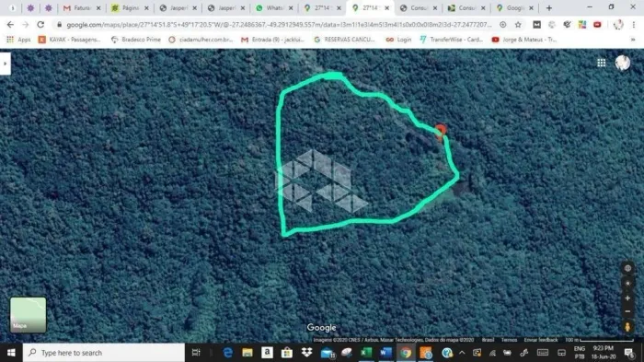Viewport: 644px width, 362px height.
Task: Open the ENG PTB language switcher
Action: tap(580, 353)
